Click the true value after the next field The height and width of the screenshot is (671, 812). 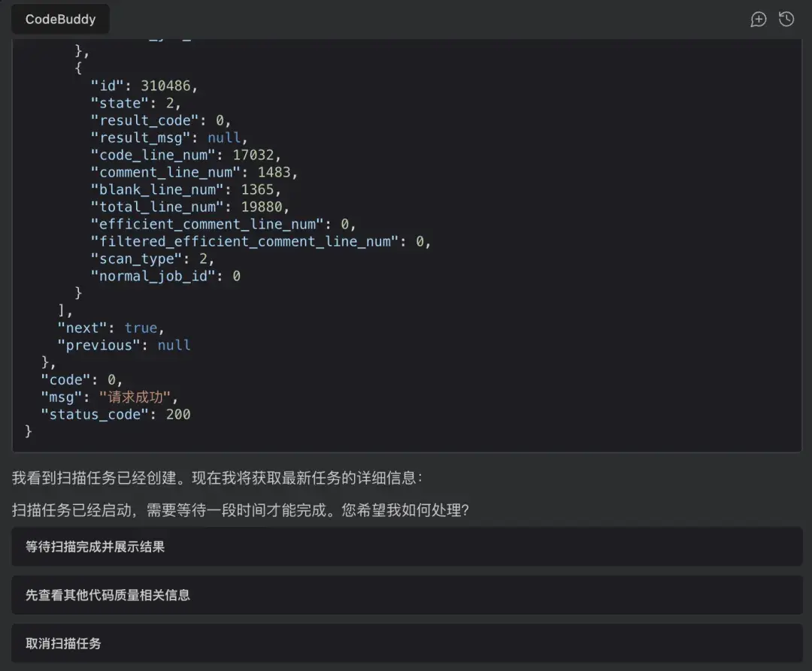(x=141, y=328)
